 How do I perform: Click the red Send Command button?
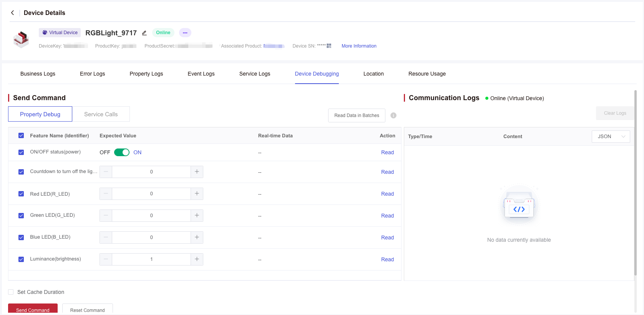click(x=33, y=309)
